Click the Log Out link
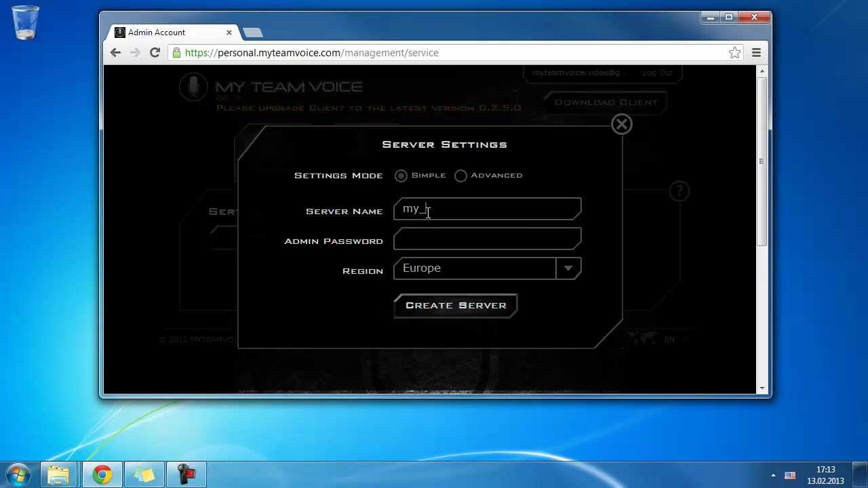Image resolution: width=868 pixels, height=488 pixels. tap(657, 73)
